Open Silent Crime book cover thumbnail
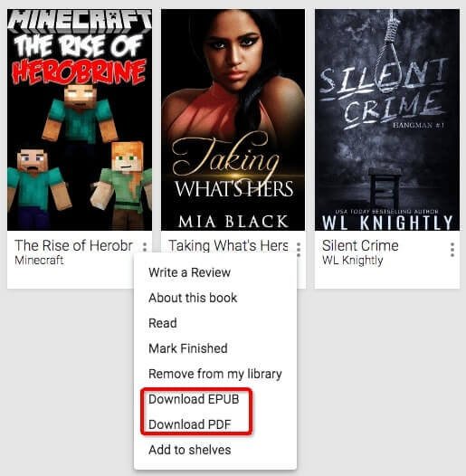This screenshot has width=466, height=476. point(387,120)
